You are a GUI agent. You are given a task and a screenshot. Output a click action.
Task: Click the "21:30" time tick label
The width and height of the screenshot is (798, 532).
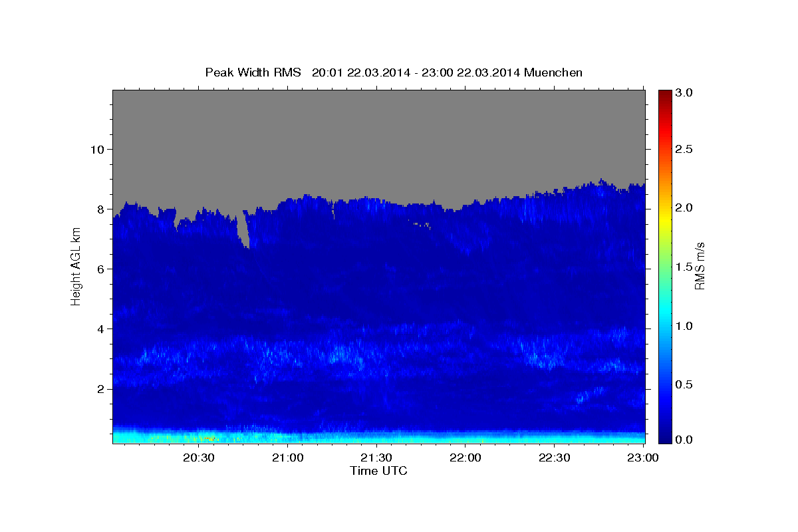377,458
